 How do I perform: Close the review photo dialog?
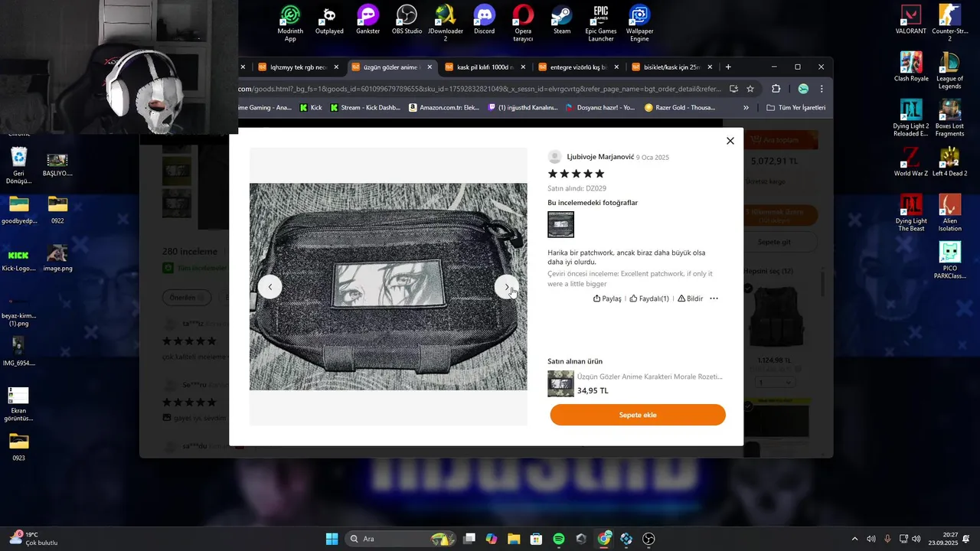[730, 141]
